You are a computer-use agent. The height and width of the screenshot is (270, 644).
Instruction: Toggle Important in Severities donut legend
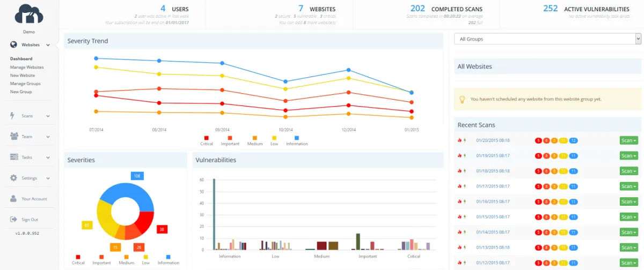click(x=102, y=260)
